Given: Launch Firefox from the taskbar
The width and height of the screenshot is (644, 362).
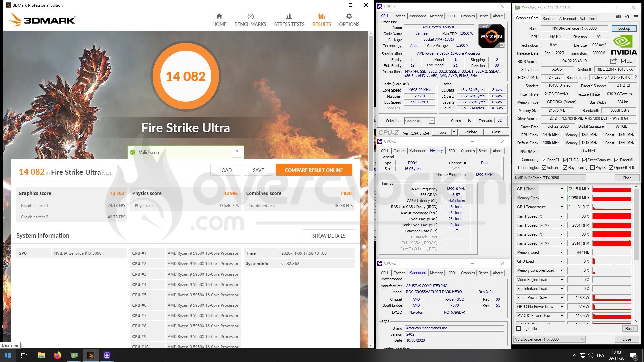Looking at the screenshot, I should tap(57, 355).
